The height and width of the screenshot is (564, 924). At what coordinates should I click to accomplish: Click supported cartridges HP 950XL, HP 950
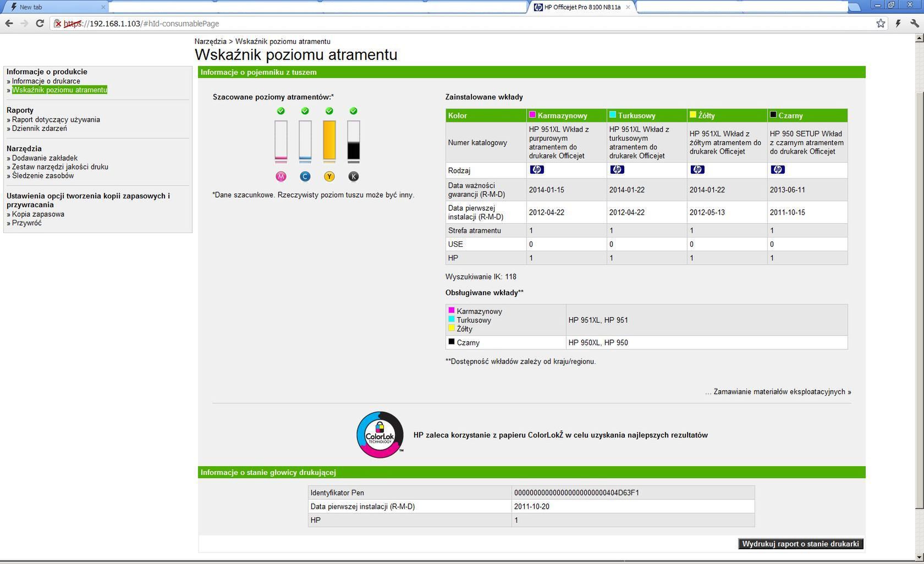pyautogui.click(x=598, y=342)
